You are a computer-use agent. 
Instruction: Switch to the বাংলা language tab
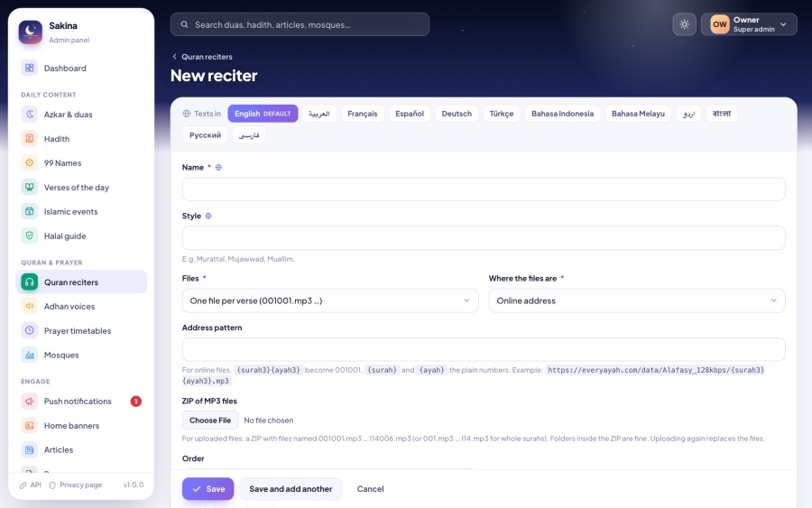click(x=722, y=114)
